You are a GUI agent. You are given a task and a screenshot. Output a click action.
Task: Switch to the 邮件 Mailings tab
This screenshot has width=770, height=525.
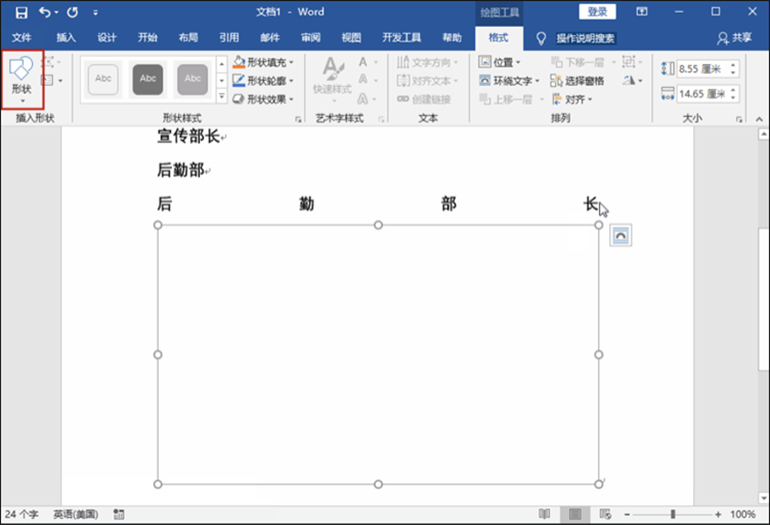pos(270,38)
